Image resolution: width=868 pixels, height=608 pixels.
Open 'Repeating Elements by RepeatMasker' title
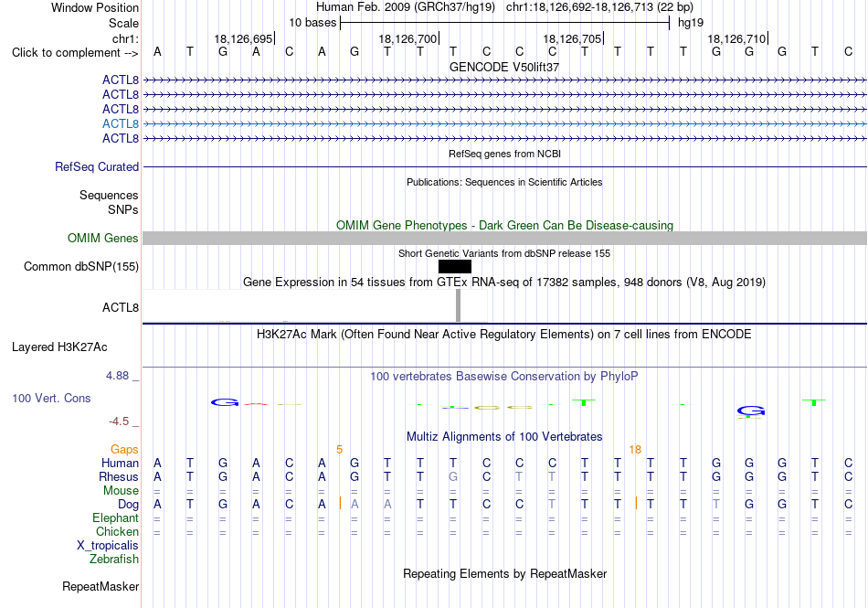[x=504, y=573]
